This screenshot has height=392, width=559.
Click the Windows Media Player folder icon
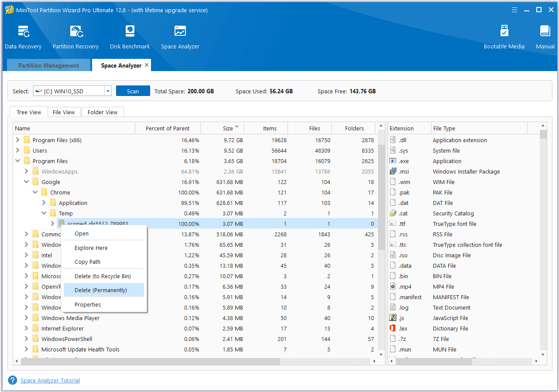pos(35,318)
